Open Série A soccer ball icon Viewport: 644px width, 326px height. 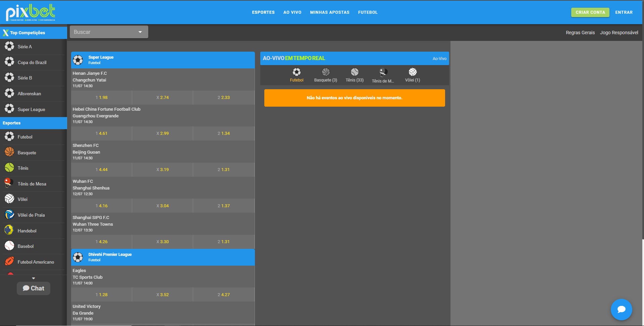(9, 46)
